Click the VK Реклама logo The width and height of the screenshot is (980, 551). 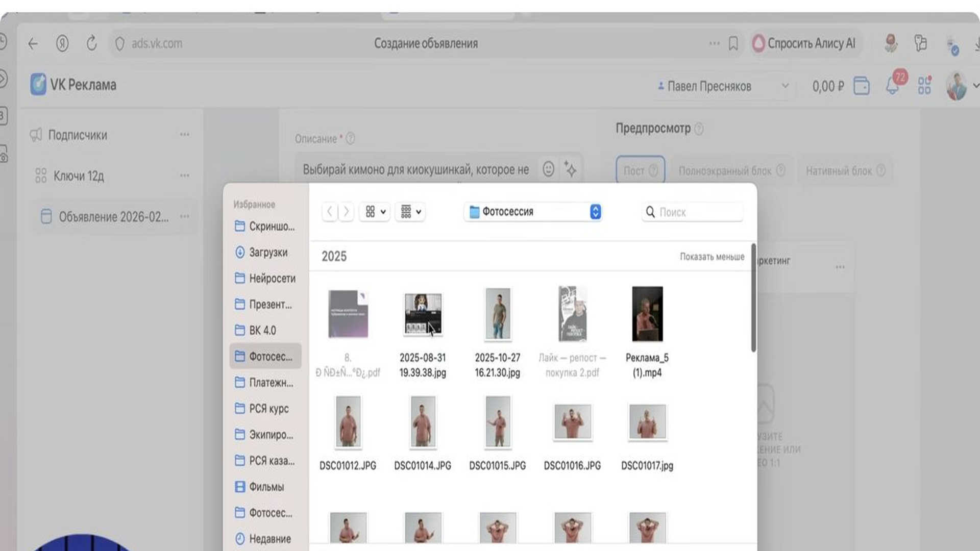[73, 85]
